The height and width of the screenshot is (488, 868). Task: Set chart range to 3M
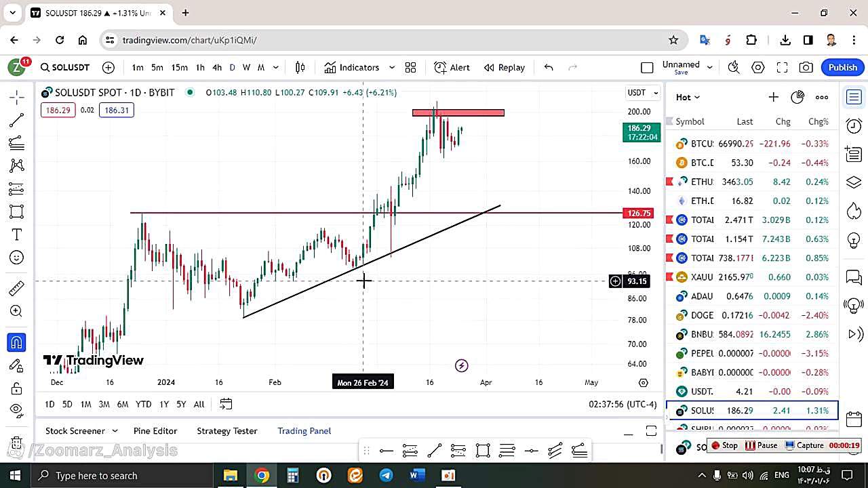(x=104, y=404)
